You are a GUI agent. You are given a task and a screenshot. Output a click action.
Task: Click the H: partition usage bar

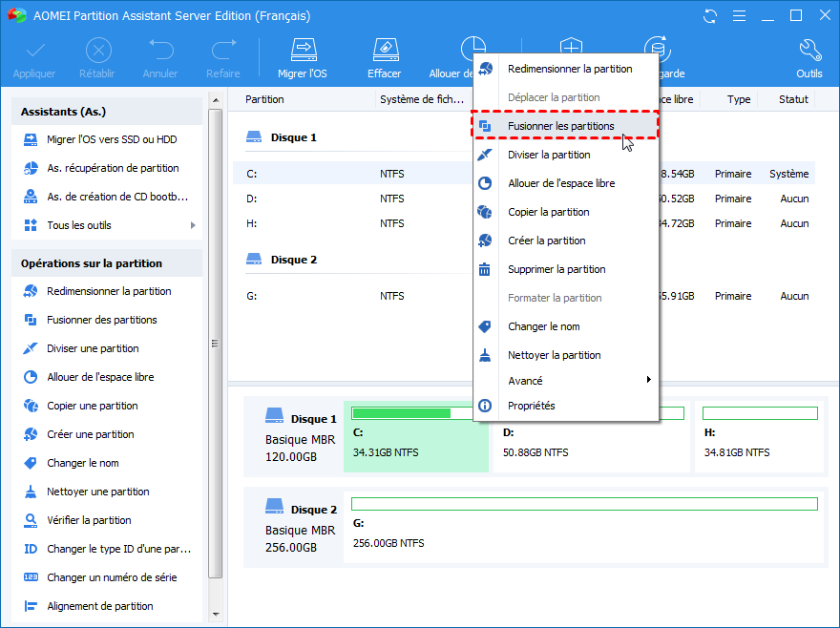point(760,413)
